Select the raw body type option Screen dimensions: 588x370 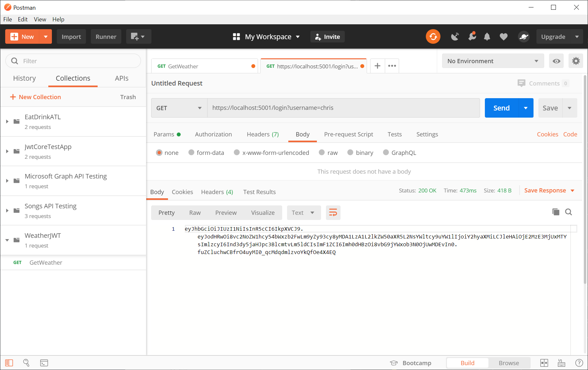click(x=322, y=153)
